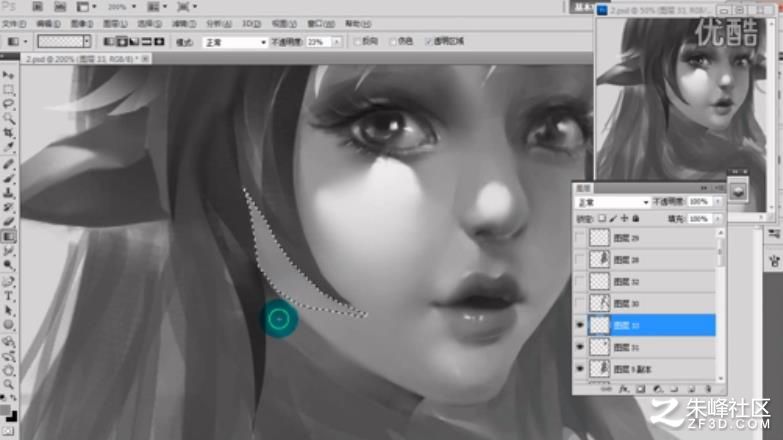Select the Healing Brush tool
783x440 pixels.
8,164
